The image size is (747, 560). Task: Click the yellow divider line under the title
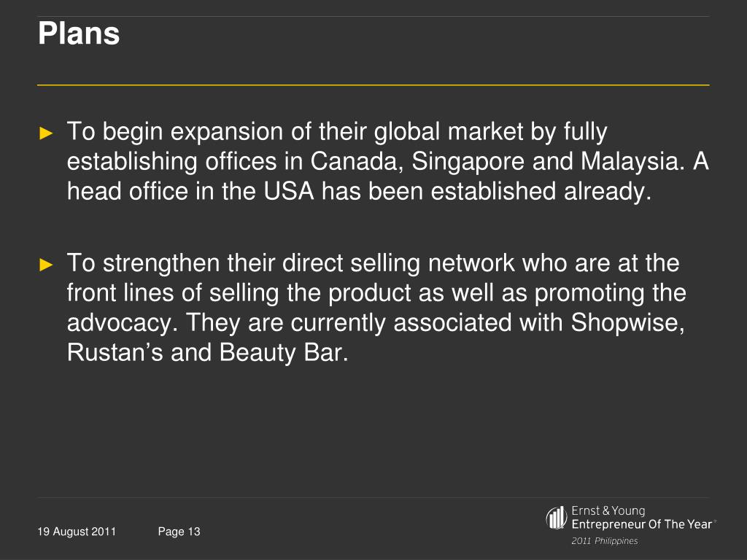[x=373, y=85]
